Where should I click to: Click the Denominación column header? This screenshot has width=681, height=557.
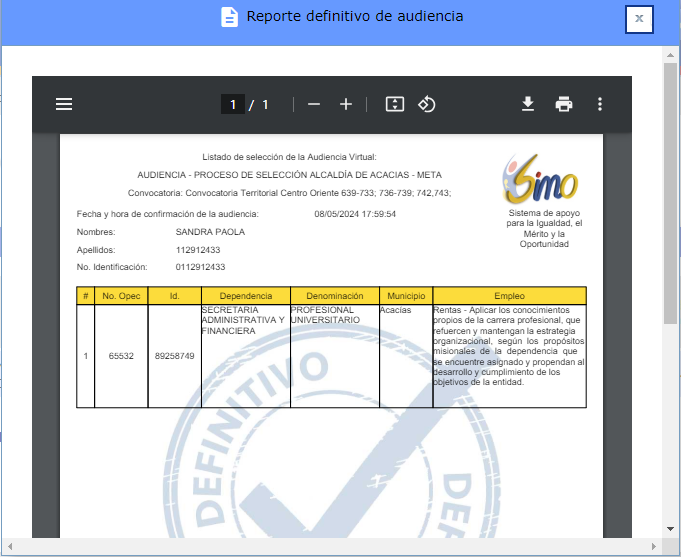coord(335,296)
